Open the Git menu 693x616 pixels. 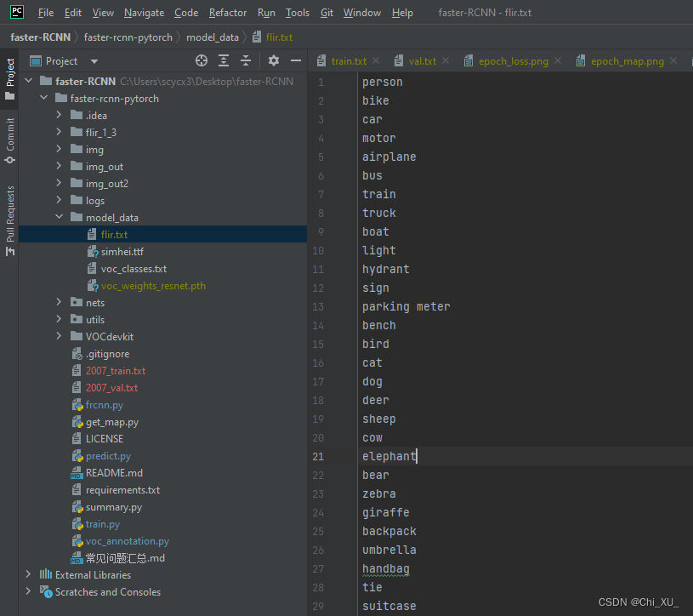click(327, 13)
